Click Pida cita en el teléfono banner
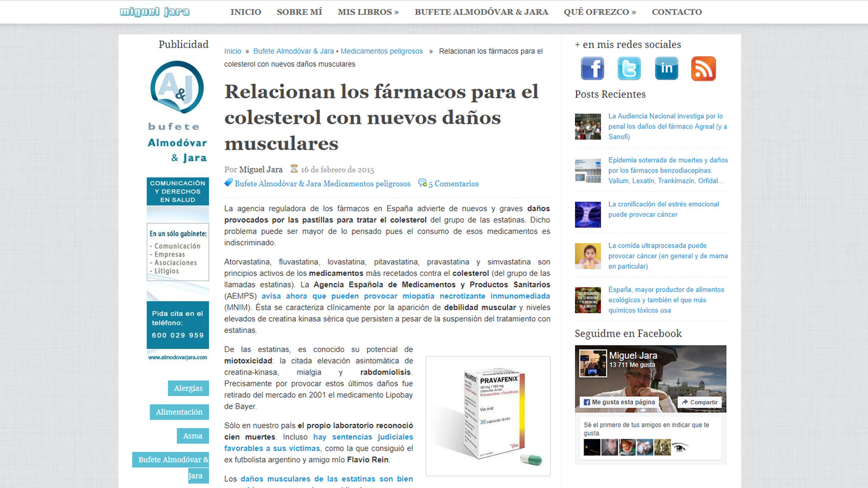 178,324
